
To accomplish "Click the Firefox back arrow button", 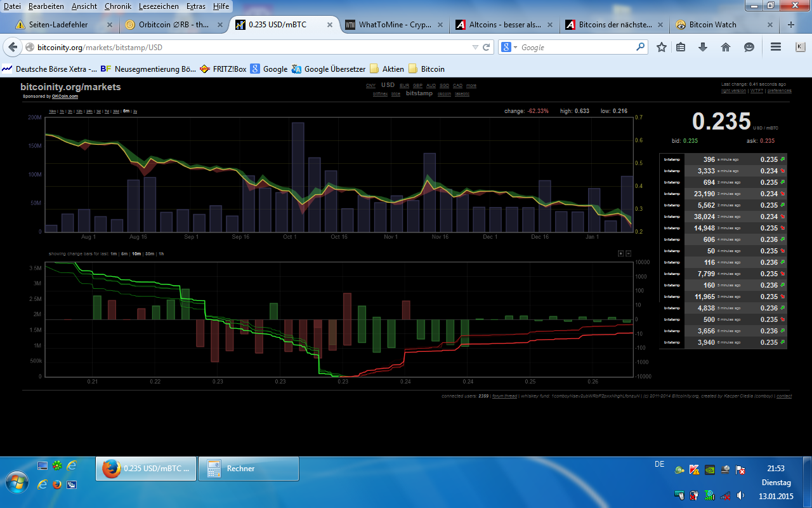I will (13, 47).
